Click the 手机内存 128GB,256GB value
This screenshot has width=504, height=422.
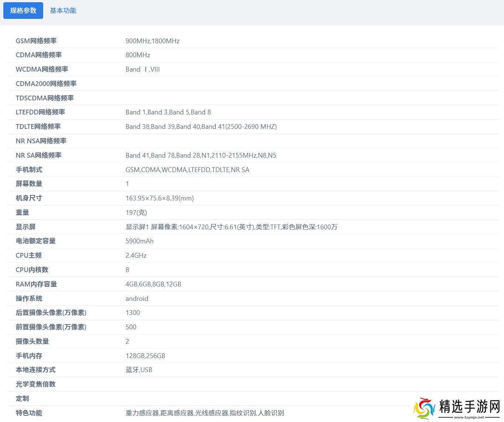pyautogui.click(x=145, y=356)
